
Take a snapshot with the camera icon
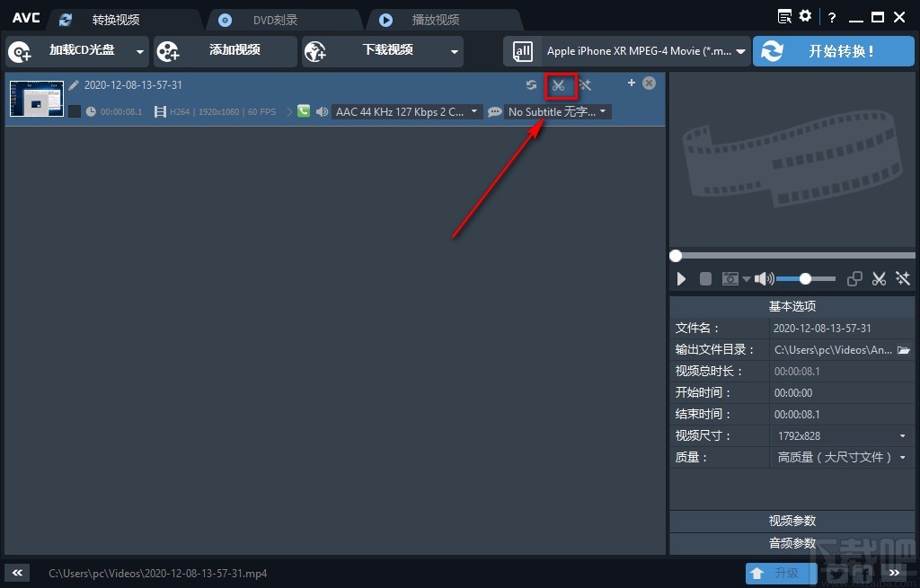coord(730,278)
